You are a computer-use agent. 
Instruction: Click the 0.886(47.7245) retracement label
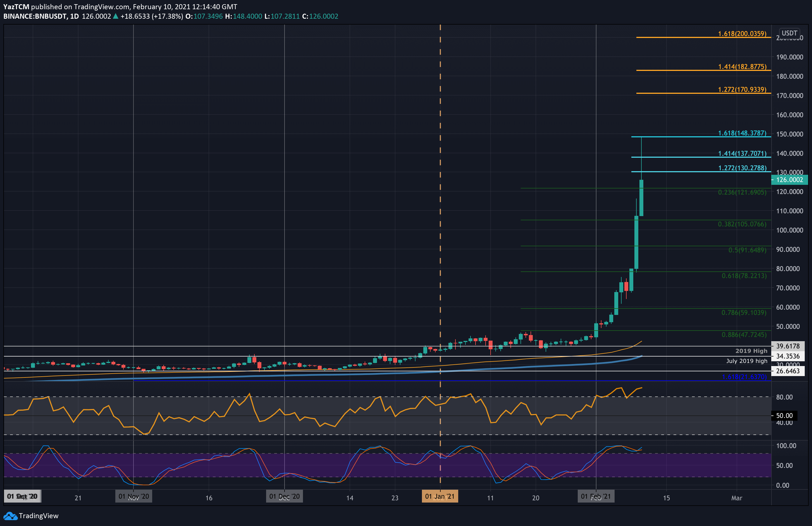tap(744, 335)
